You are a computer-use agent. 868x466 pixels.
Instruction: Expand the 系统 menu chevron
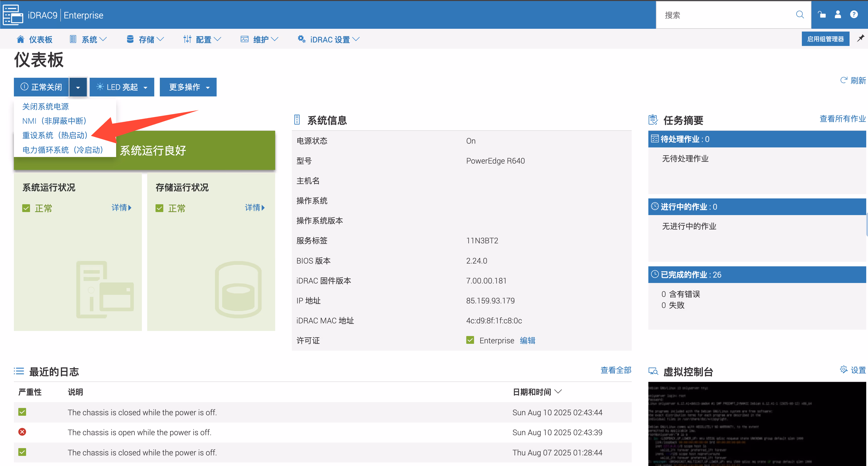coord(104,39)
